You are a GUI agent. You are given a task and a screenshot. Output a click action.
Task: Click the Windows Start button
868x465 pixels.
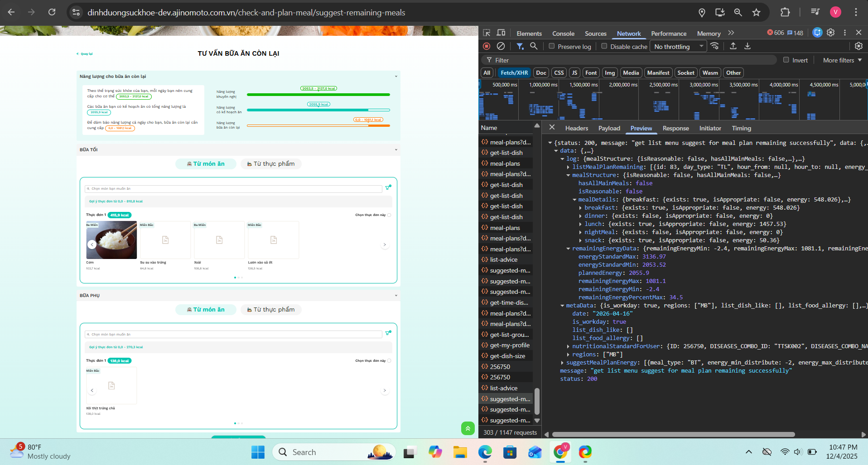click(258, 452)
